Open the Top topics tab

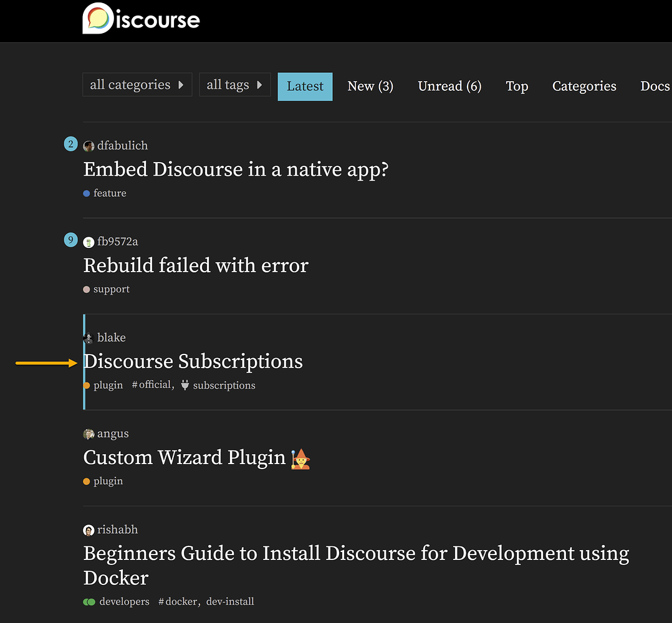[x=517, y=86]
